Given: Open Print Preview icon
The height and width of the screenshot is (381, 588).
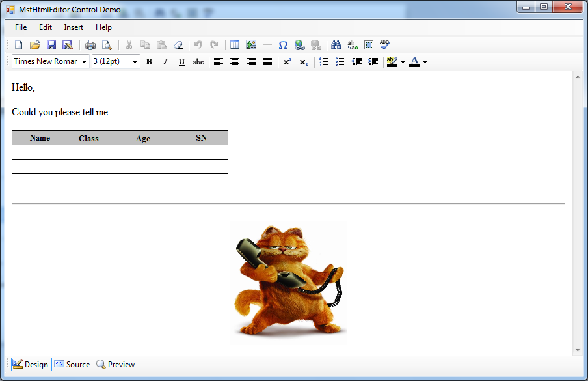Looking at the screenshot, I should (107, 45).
